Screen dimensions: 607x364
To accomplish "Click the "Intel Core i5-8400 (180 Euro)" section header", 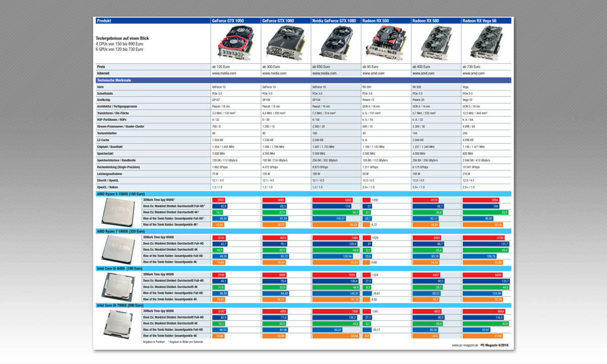I will [303, 268].
